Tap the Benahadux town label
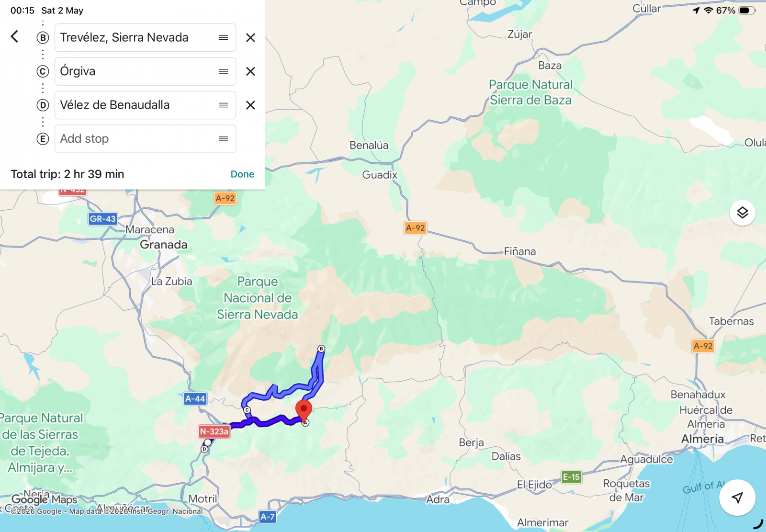Screen dimensions: 766x532 click(x=698, y=395)
